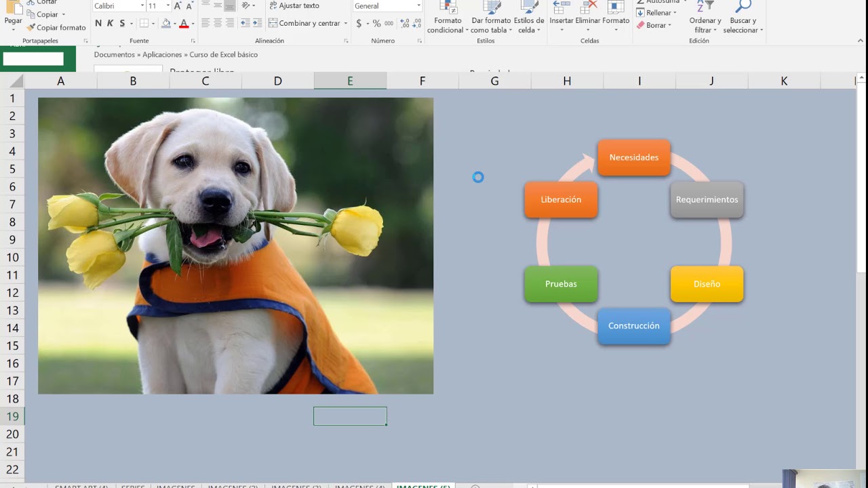
Task: Click the Necesidades SmartArt box
Action: [x=634, y=157]
